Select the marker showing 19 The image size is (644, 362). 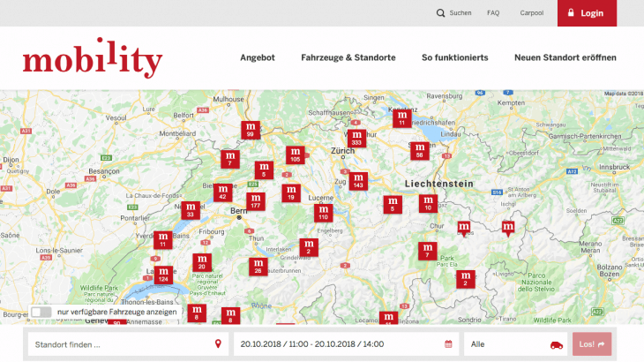291,193
